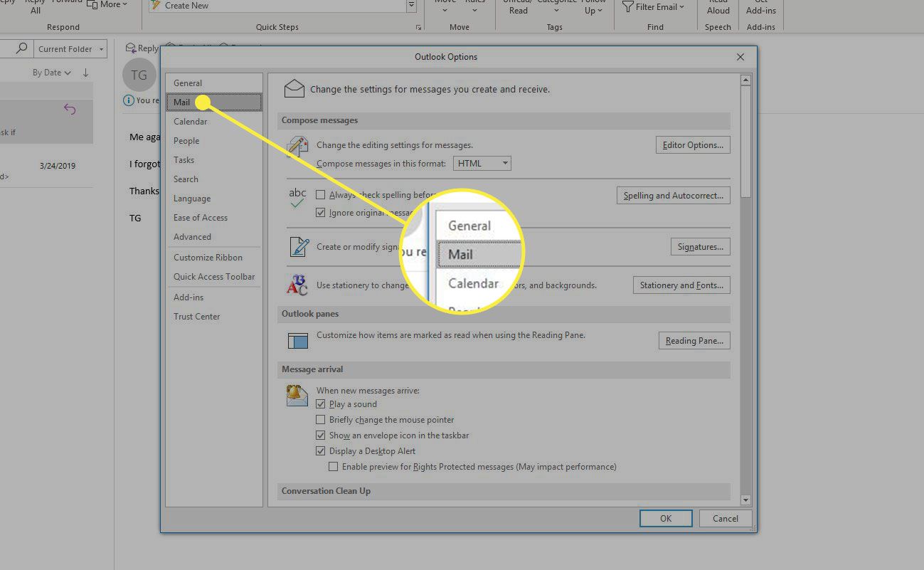Viewport: 924px width, 570px height.
Task: Open the General options category
Action: 213,83
